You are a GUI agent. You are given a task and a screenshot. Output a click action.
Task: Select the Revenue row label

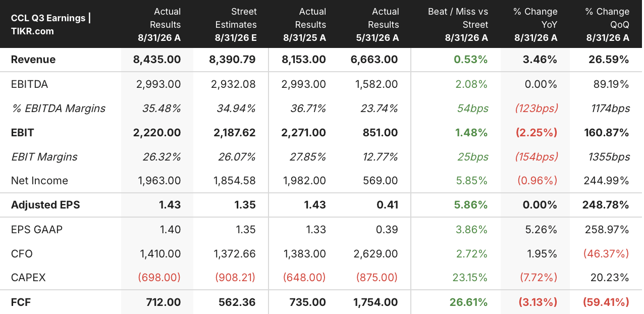tap(33, 60)
